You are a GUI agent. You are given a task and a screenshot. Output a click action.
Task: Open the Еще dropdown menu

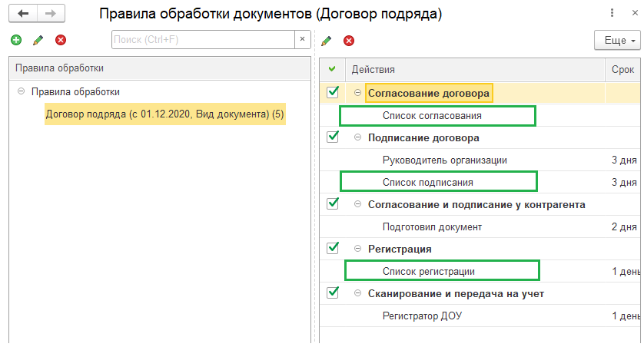(617, 40)
